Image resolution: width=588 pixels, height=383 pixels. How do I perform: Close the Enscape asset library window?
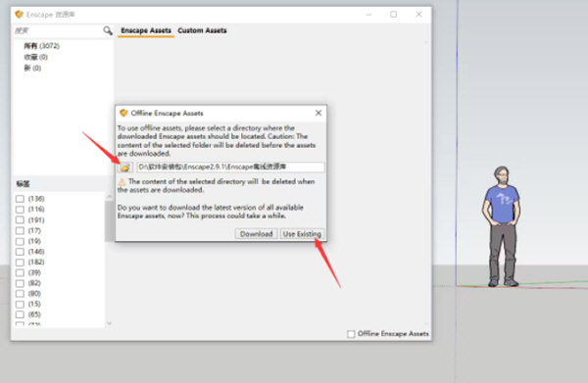(x=418, y=15)
